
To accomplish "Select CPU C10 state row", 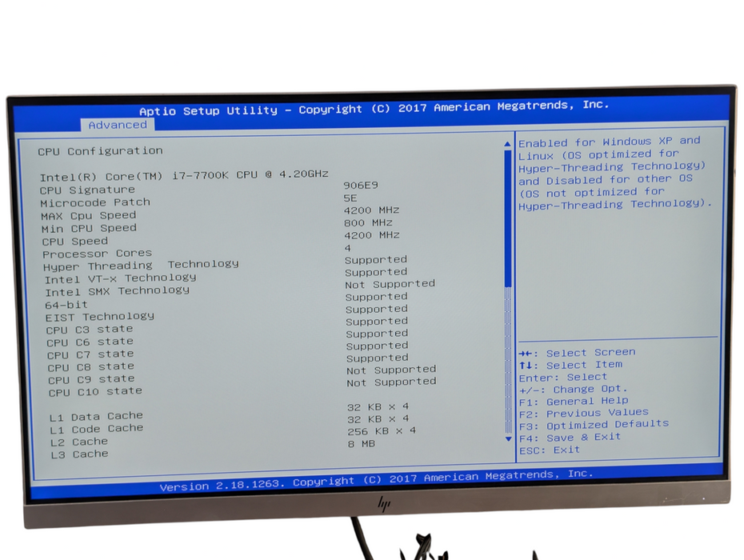I will (242, 387).
